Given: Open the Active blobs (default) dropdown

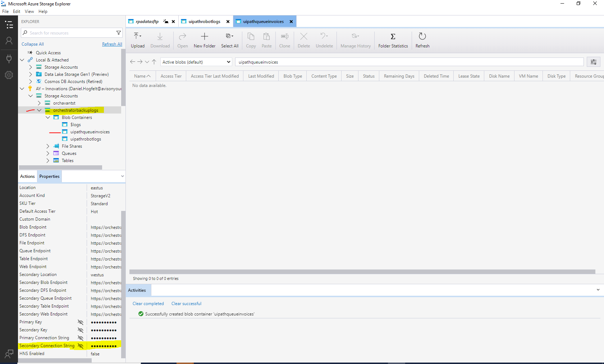Looking at the screenshot, I should tap(196, 62).
